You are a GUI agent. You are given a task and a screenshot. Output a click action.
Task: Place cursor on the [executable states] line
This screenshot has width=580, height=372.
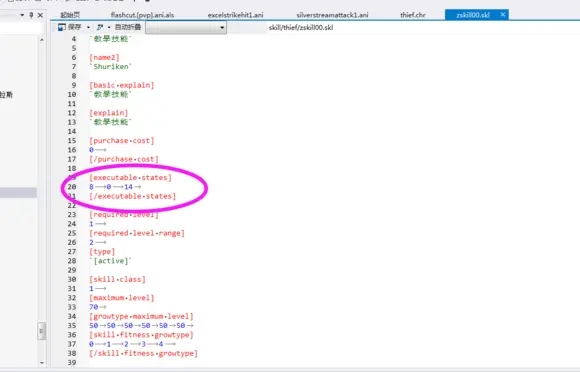click(x=130, y=177)
